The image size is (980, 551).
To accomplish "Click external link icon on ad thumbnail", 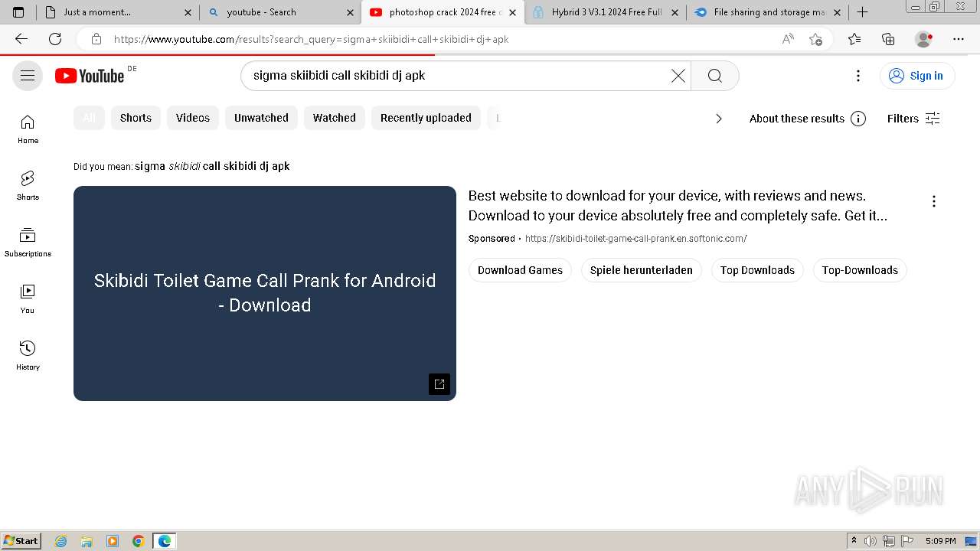I will [x=439, y=384].
